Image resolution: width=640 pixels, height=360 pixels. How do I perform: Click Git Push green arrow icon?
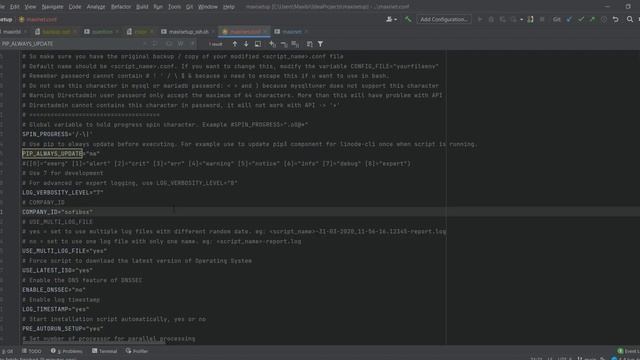(592, 19)
